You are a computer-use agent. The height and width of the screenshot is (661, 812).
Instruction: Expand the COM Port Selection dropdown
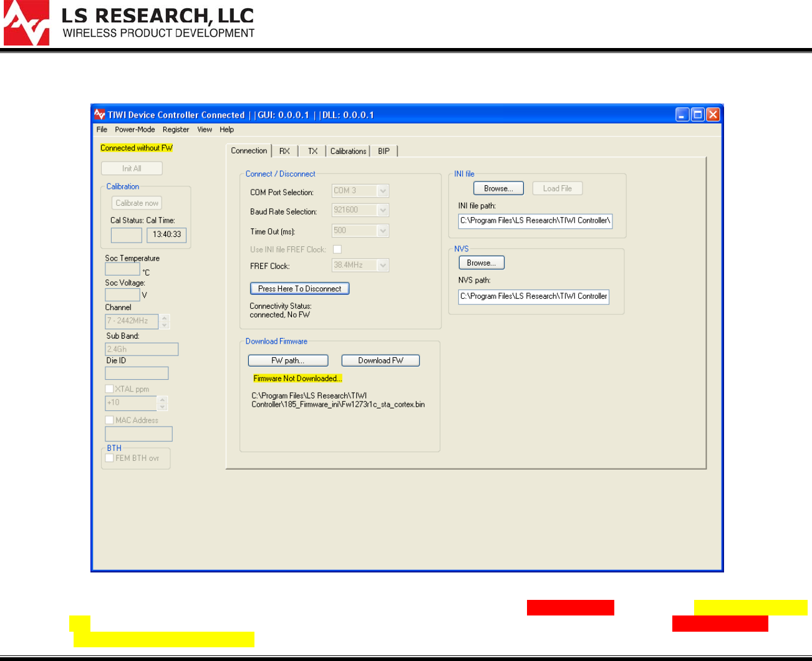click(383, 191)
